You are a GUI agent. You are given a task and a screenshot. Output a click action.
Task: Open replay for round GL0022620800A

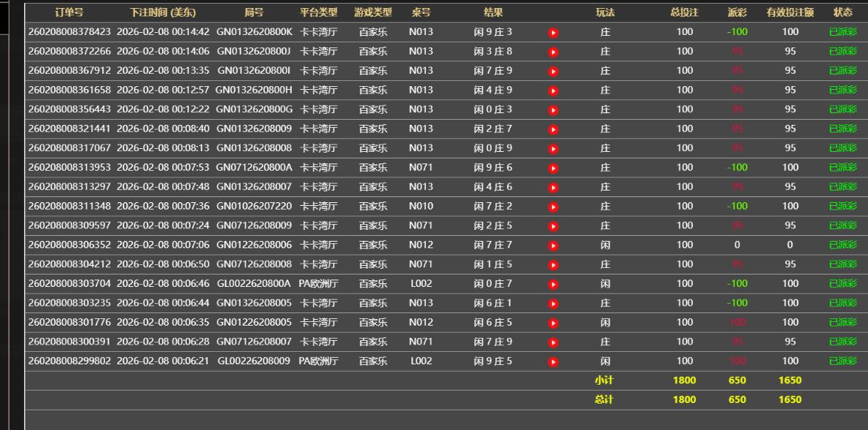tap(553, 284)
